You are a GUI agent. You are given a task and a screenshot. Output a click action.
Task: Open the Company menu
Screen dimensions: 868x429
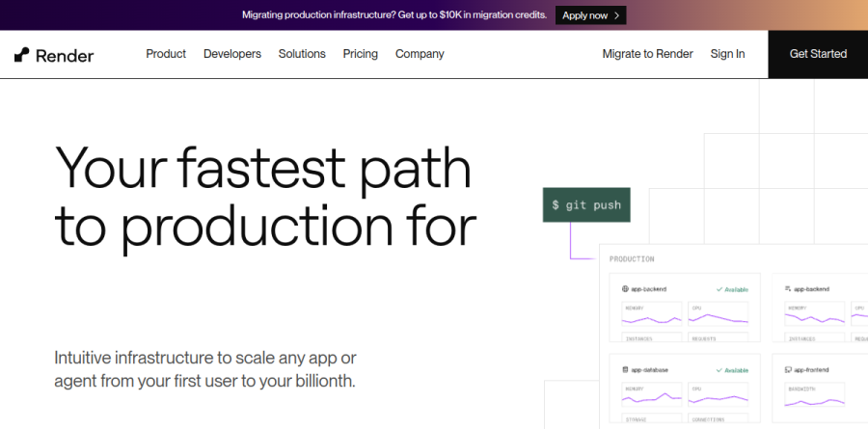coord(420,54)
